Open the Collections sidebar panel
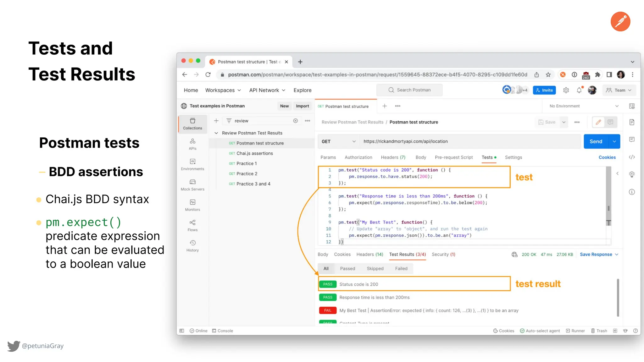The width and height of the screenshot is (644, 362). (192, 124)
